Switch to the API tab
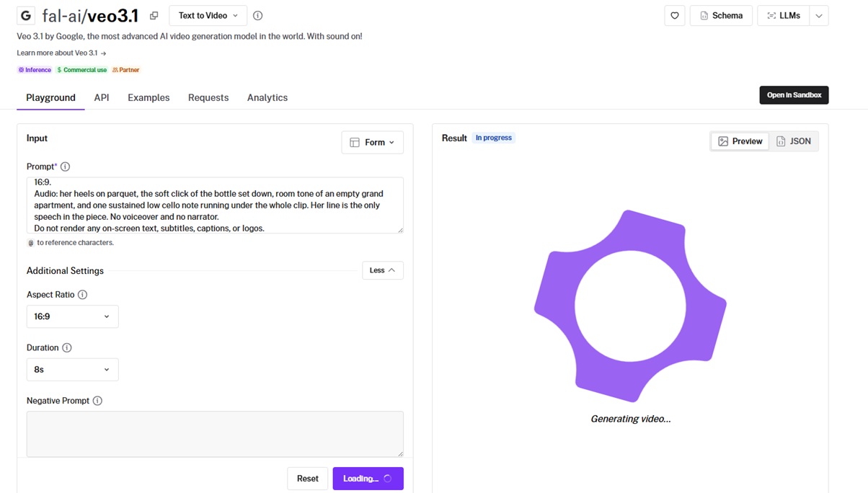Screen dimensions: 868x493 [102, 98]
